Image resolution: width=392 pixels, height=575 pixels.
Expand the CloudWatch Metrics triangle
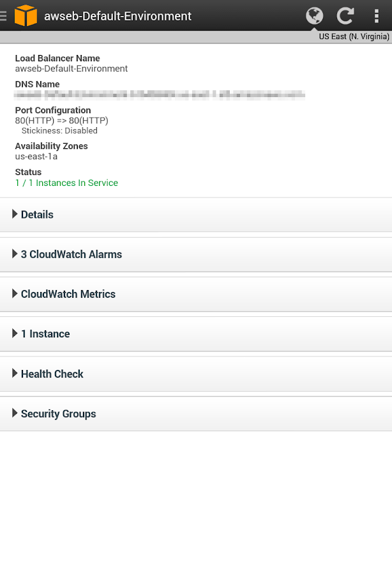click(15, 294)
